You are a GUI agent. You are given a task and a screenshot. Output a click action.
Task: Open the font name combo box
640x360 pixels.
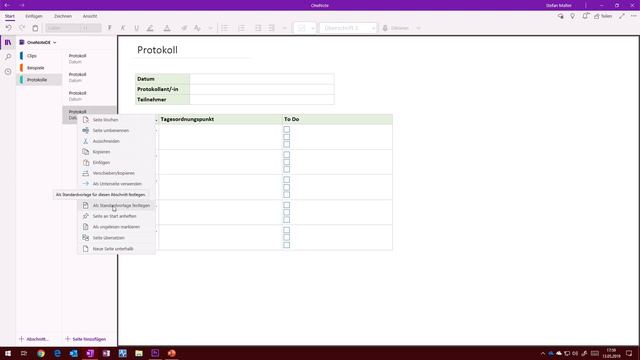pyautogui.click(x=63, y=28)
